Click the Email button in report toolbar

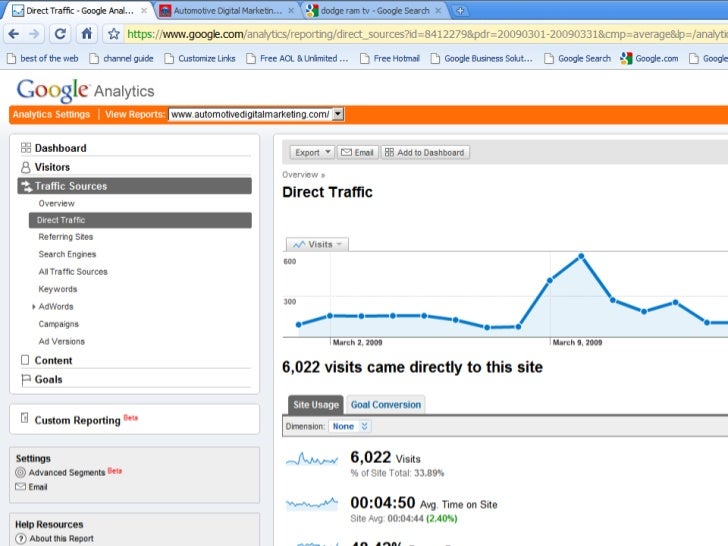point(357,152)
